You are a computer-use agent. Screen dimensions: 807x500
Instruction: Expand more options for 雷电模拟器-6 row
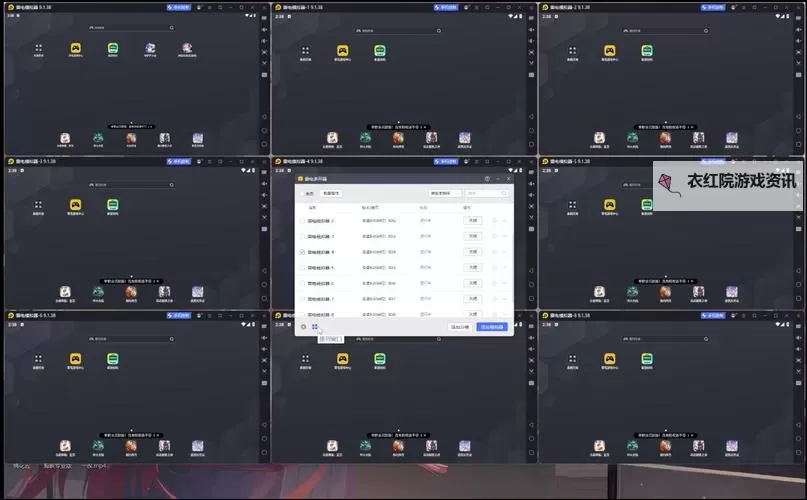coord(505,283)
